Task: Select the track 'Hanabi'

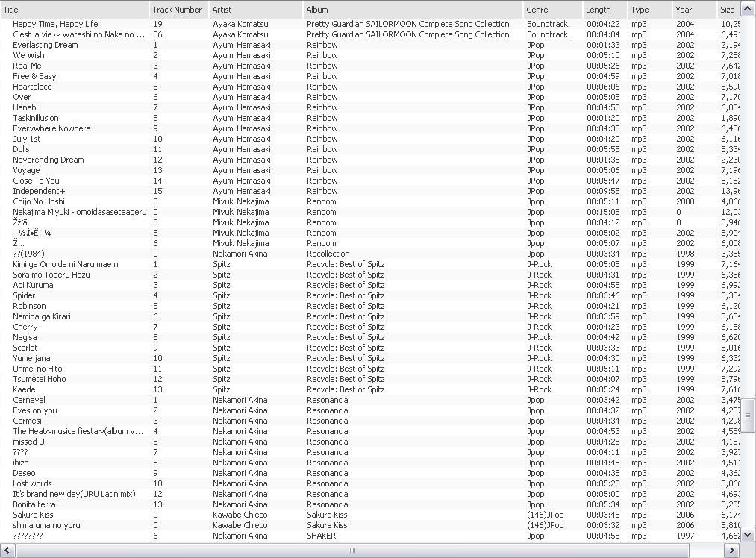Action: pyautogui.click(x=25, y=107)
